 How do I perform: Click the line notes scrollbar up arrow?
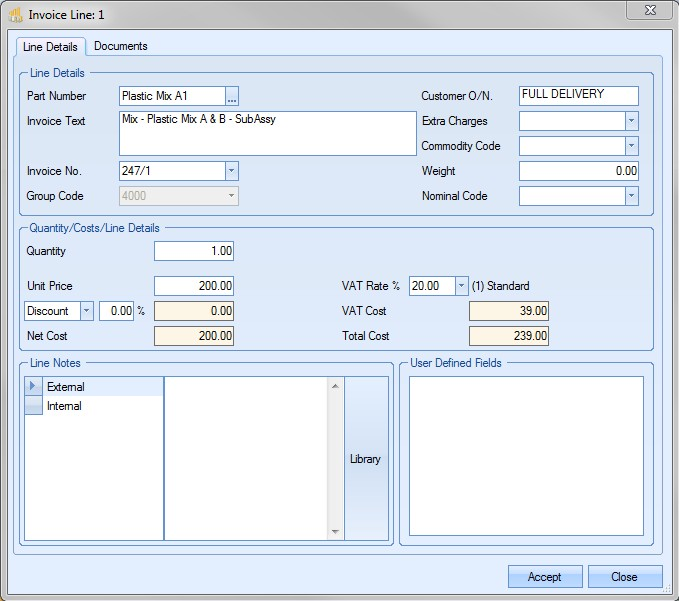(x=336, y=385)
